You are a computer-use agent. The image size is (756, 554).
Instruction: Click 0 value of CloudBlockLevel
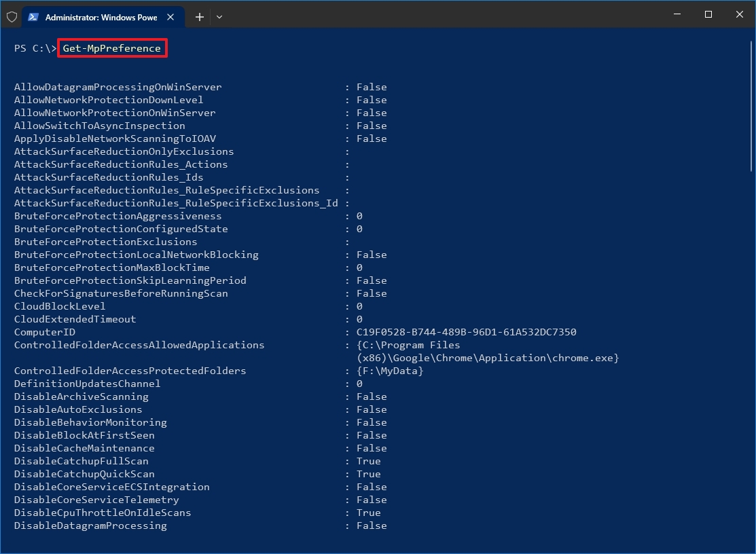point(359,306)
